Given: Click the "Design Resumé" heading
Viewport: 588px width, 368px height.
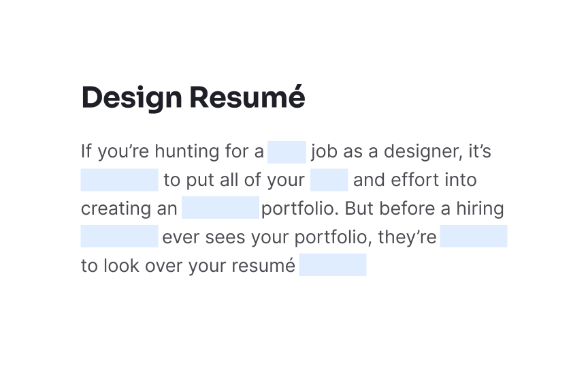Looking at the screenshot, I should (x=193, y=97).
